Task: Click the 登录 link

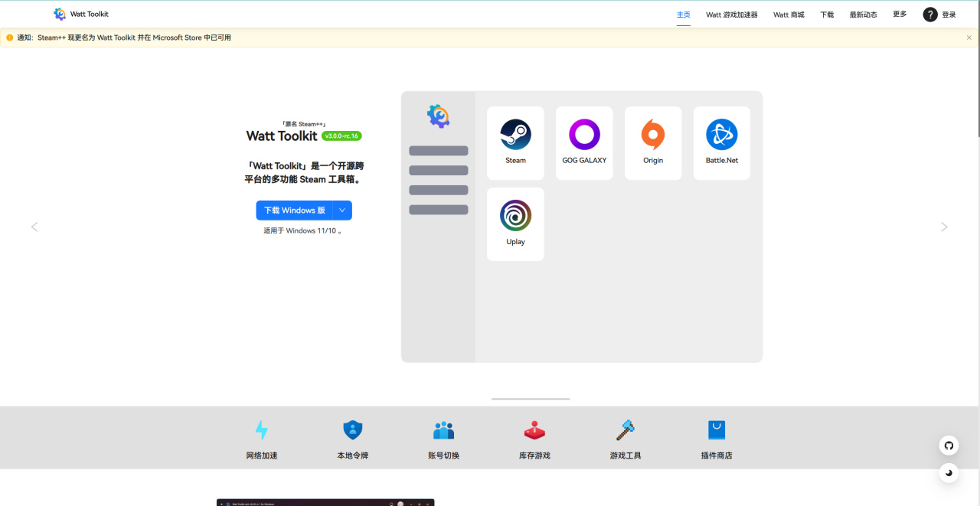Action: 949,15
